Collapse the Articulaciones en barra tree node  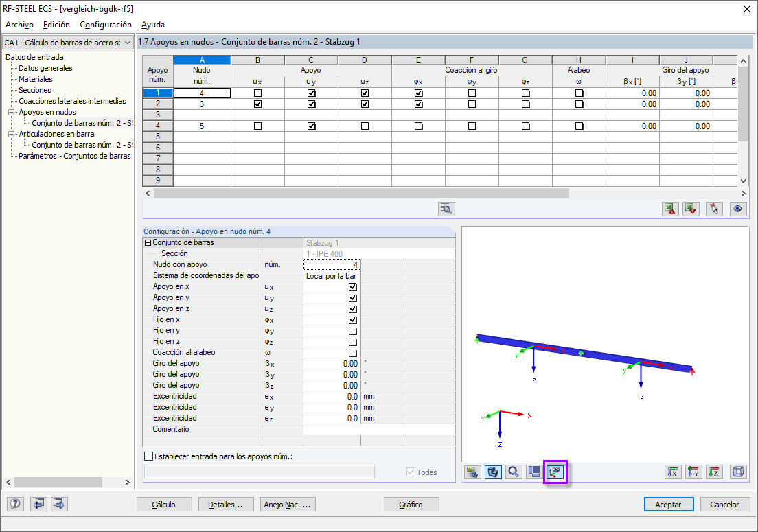(12, 134)
